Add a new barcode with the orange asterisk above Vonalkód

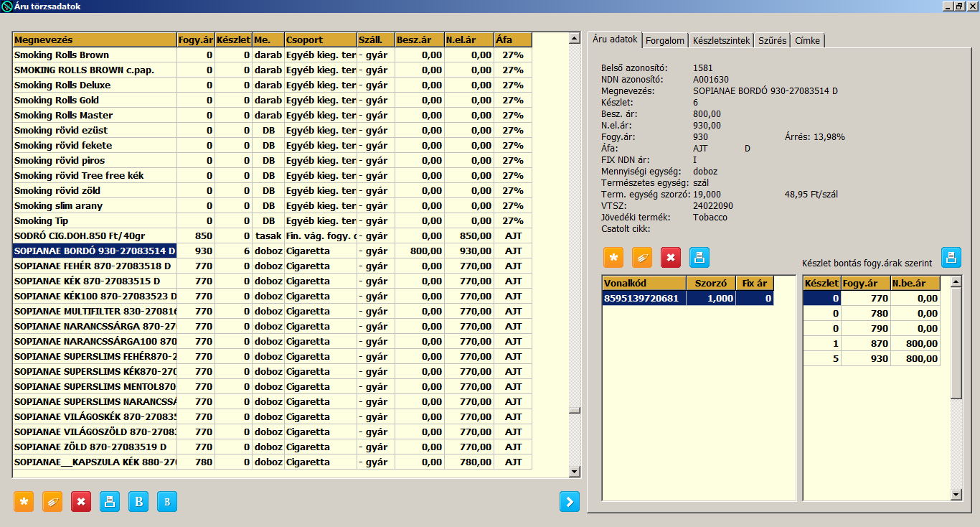pos(613,257)
